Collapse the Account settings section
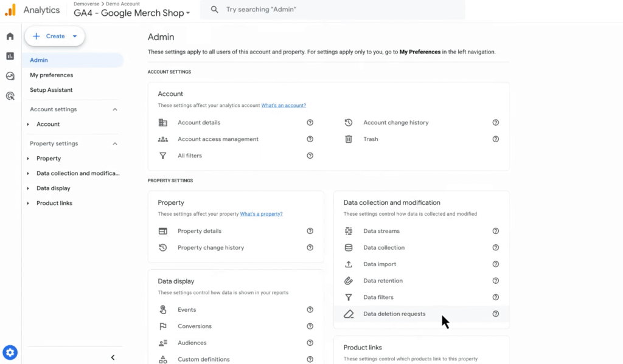The width and height of the screenshot is (623, 364). pyautogui.click(x=115, y=109)
